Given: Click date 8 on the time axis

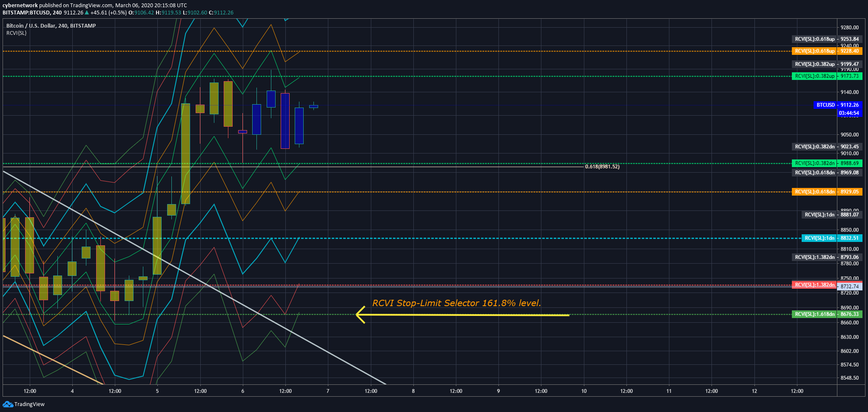Looking at the screenshot, I should click(x=413, y=391).
